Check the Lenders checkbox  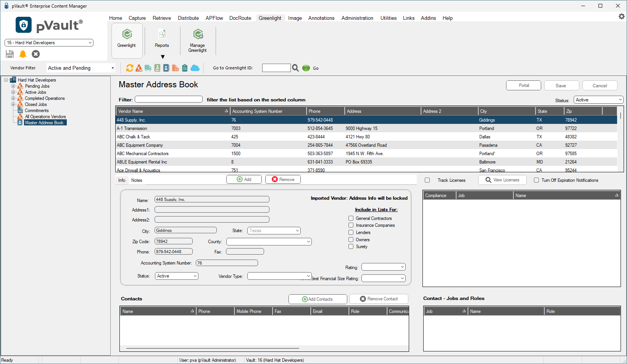click(x=351, y=233)
